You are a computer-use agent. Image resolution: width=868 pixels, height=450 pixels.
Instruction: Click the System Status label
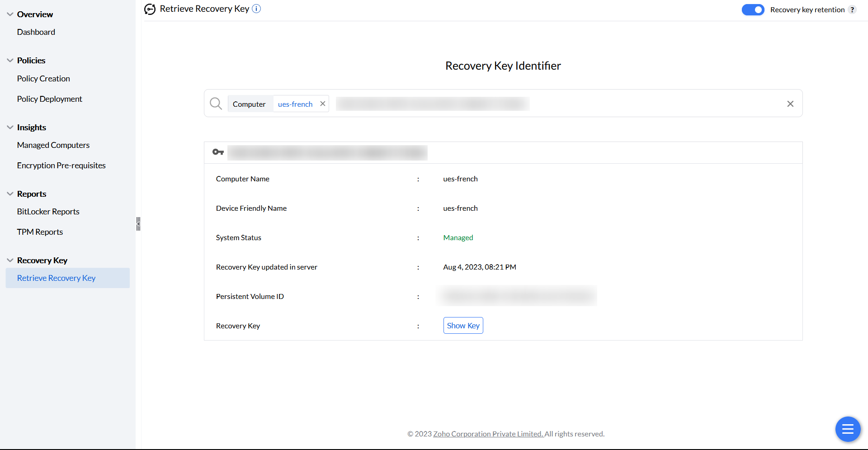239,238
